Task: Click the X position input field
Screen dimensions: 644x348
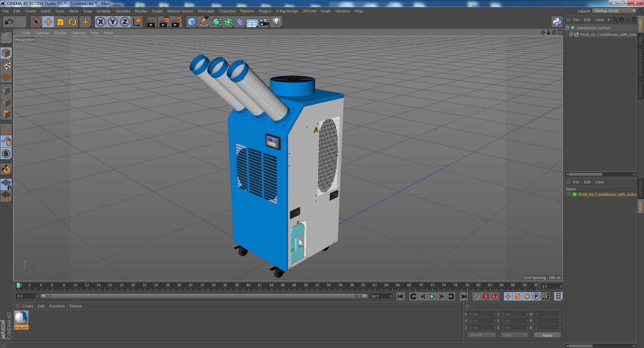Action: pyautogui.click(x=482, y=314)
